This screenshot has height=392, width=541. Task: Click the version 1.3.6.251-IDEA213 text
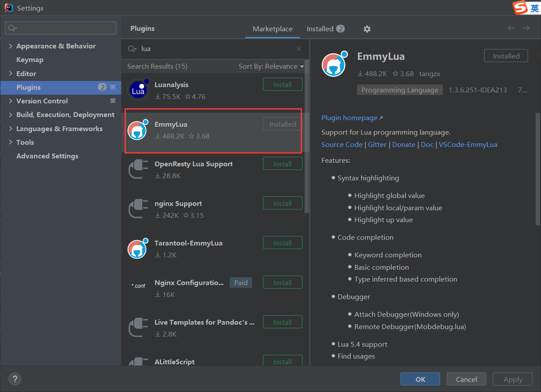[x=478, y=90]
